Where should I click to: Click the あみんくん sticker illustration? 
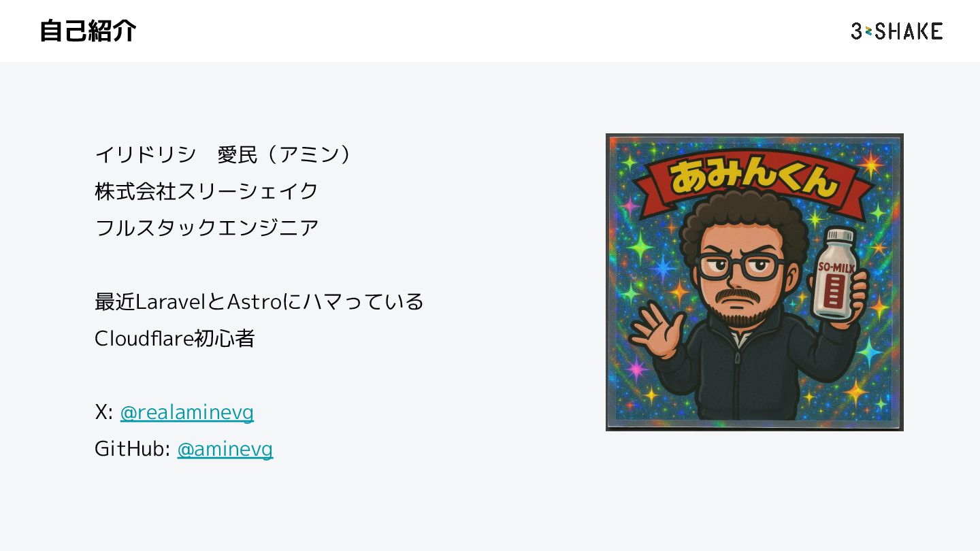click(x=755, y=282)
